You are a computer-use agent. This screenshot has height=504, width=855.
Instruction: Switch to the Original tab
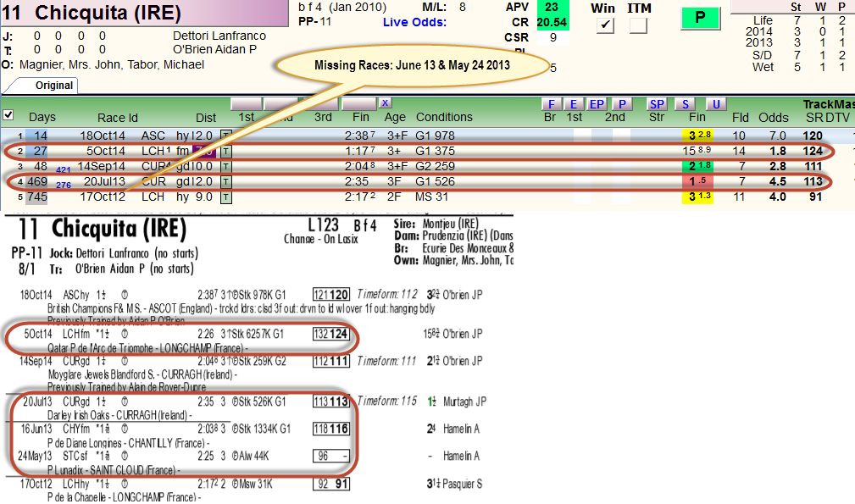(x=54, y=86)
